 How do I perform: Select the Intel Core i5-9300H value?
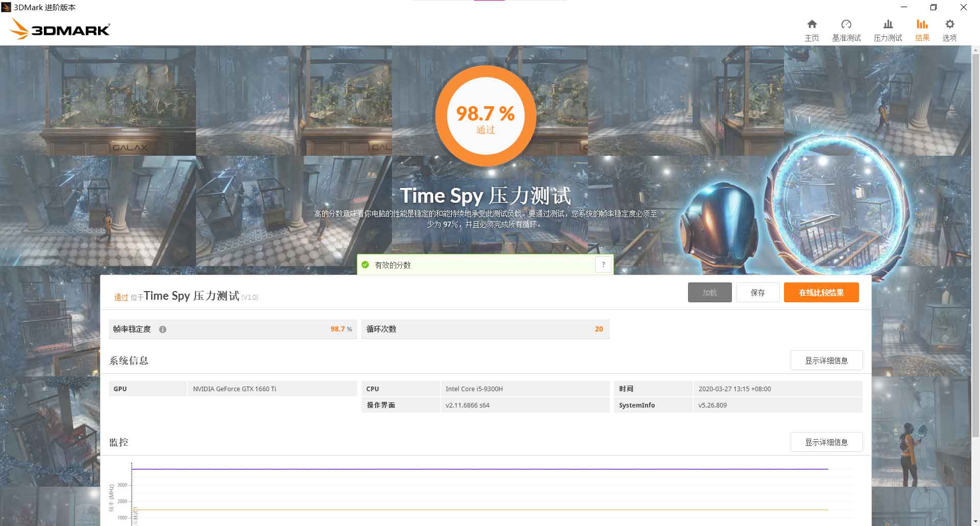[474, 389]
